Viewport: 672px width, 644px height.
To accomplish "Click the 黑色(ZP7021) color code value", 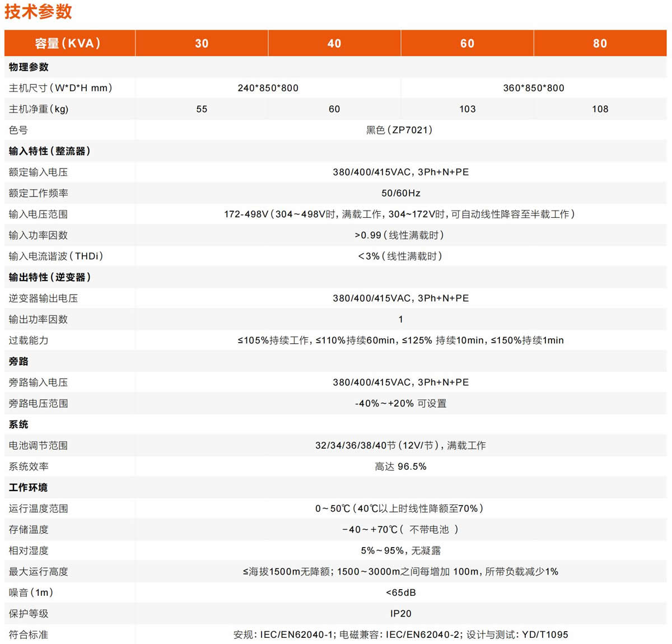I will [x=399, y=130].
